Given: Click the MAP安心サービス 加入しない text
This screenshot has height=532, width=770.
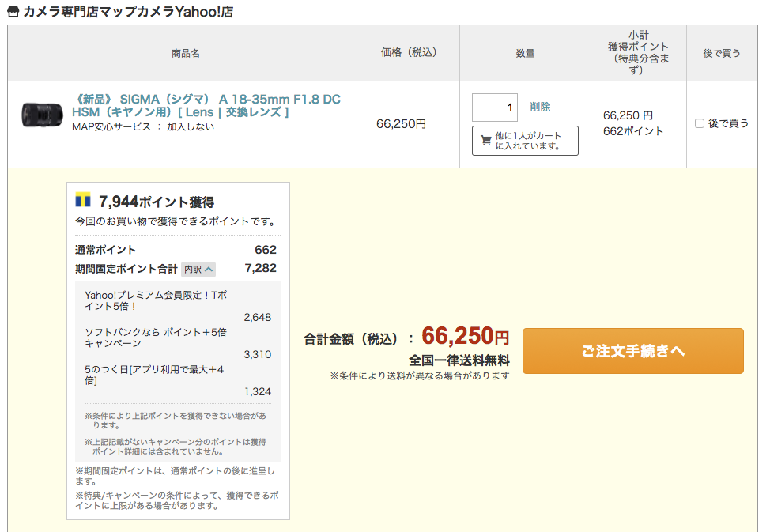Looking at the screenshot, I should 143,126.
